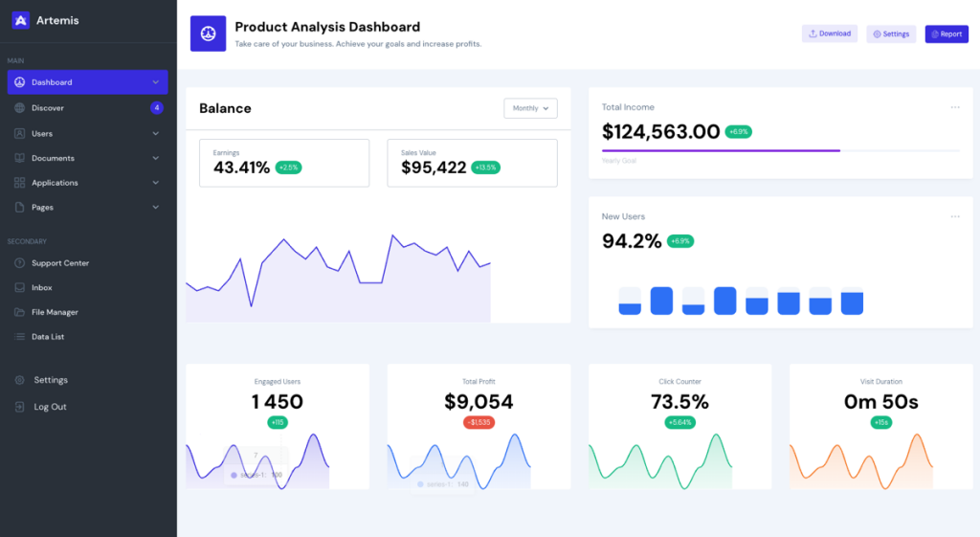Expand the Users submenu chevron
Image resolution: width=980 pixels, height=537 pixels.
[156, 134]
